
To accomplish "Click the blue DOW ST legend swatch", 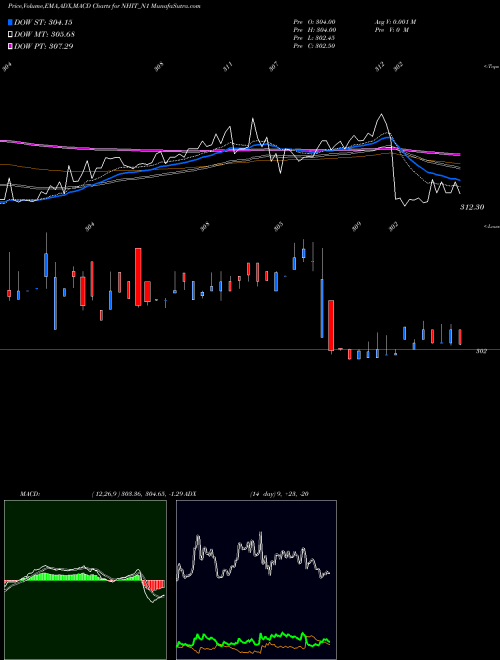I will point(10,22).
